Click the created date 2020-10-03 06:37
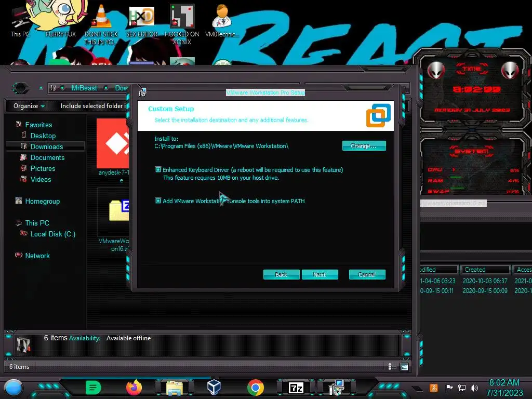532x399 pixels. click(x=485, y=281)
